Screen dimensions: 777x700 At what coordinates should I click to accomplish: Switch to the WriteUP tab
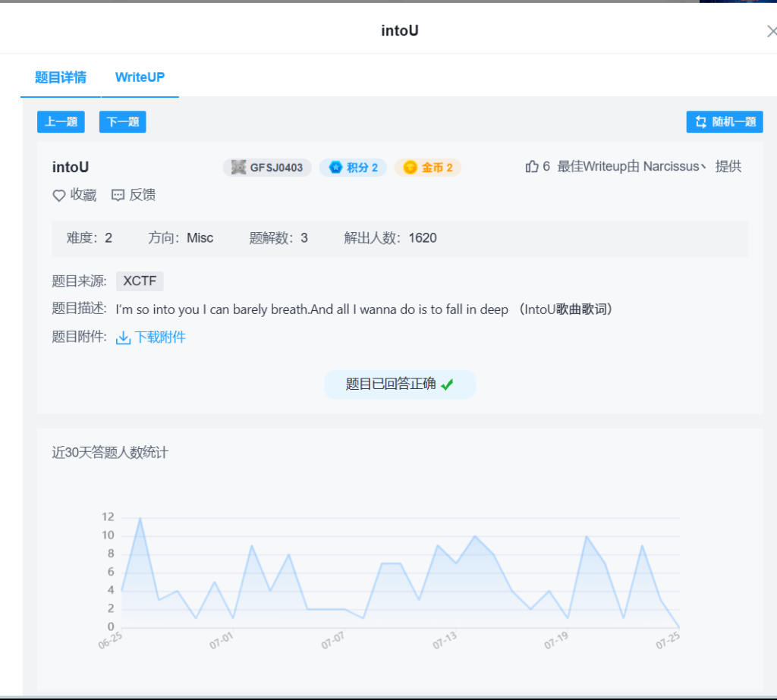[140, 77]
